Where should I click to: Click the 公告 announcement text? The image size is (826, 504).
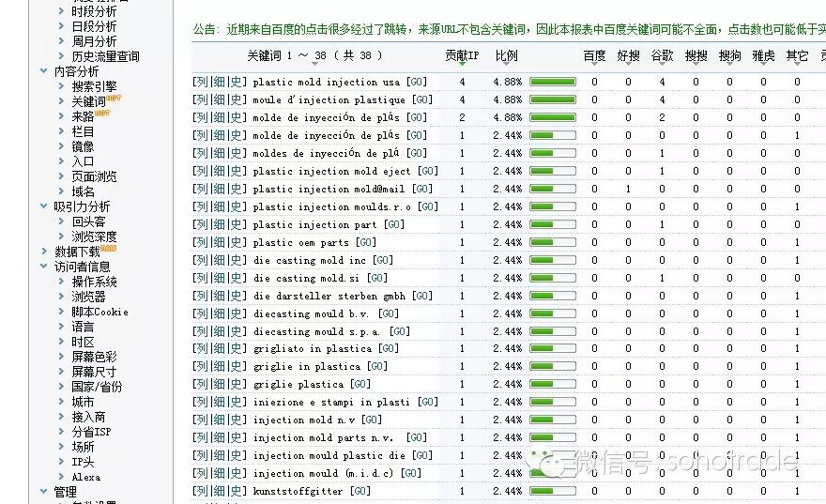tap(509, 29)
